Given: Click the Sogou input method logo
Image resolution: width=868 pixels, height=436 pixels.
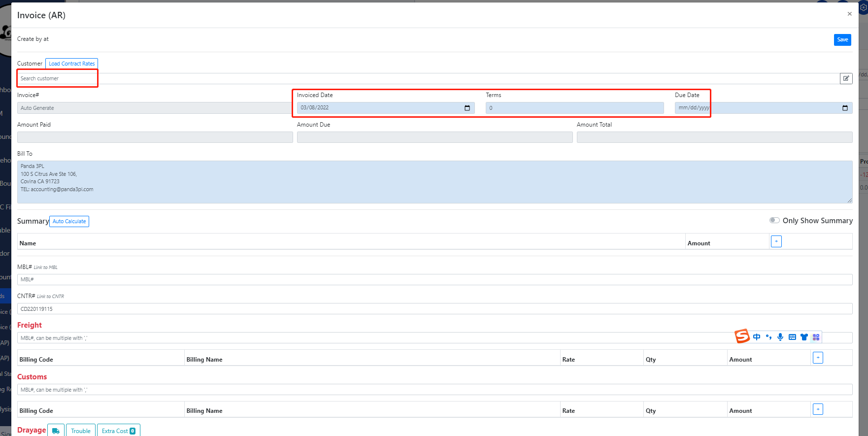Looking at the screenshot, I should click(742, 336).
